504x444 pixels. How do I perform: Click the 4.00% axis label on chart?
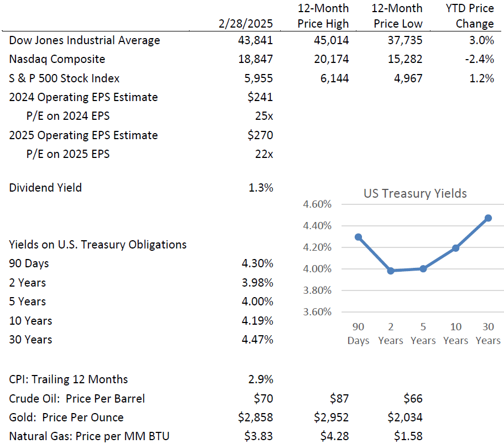pyautogui.click(x=317, y=269)
